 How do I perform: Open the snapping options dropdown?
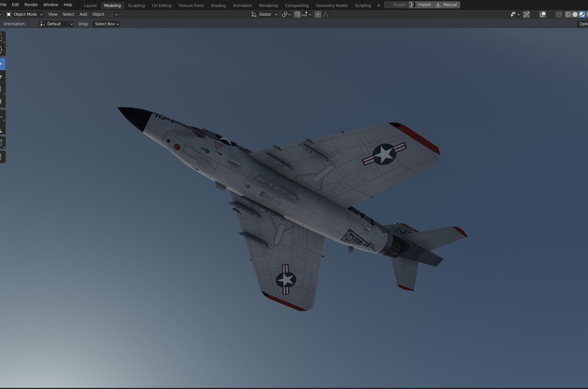[307, 14]
